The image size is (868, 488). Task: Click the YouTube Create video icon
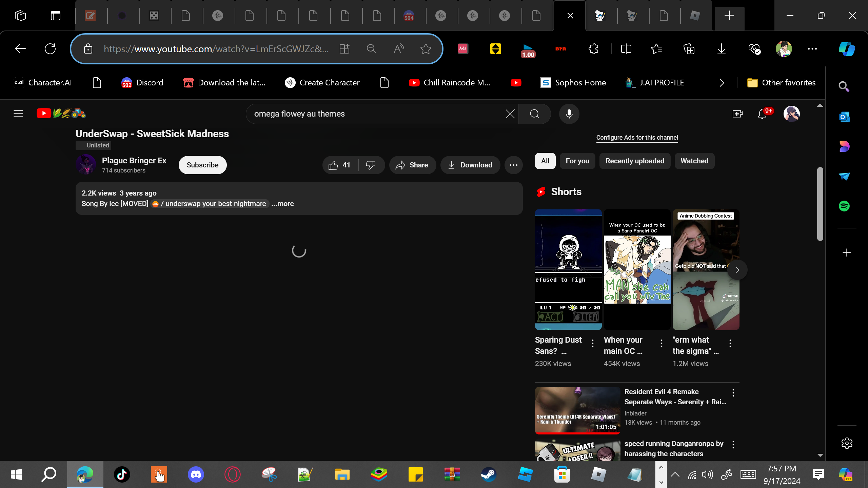pos(737,114)
